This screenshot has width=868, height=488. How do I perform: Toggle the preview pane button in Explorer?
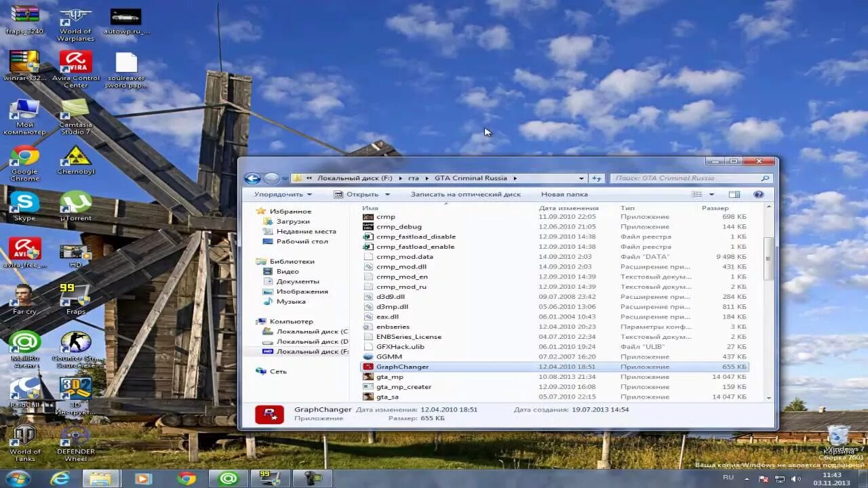point(734,195)
